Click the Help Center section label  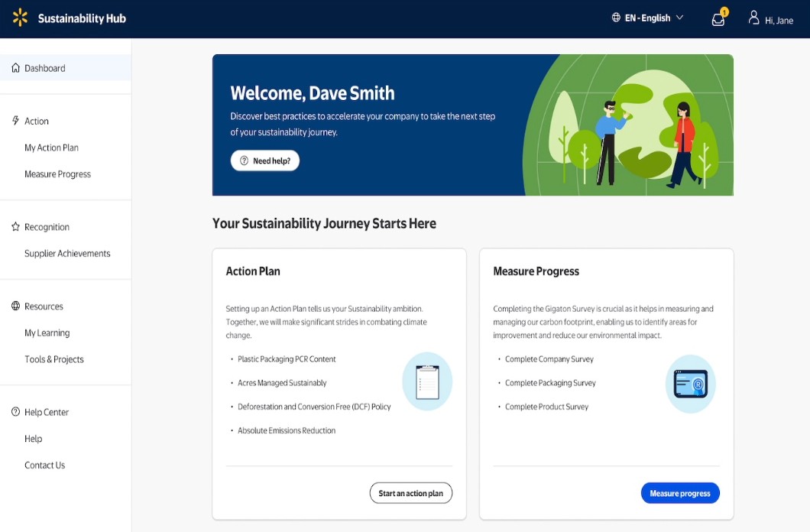(x=47, y=412)
